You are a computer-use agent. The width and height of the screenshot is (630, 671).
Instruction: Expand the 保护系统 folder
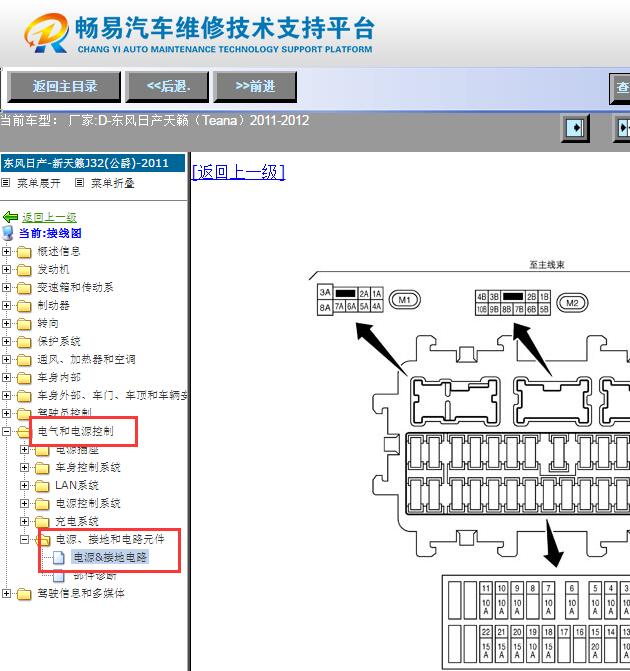point(6,341)
